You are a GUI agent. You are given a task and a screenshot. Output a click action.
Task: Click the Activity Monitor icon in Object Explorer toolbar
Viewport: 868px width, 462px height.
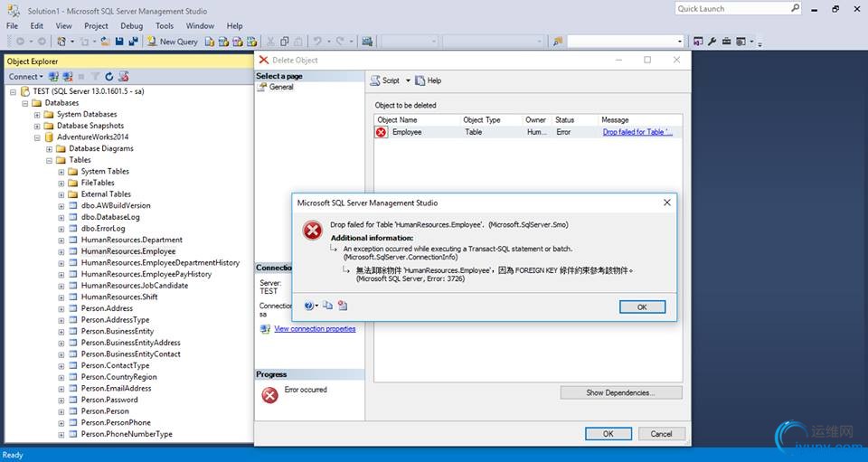point(124,76)
